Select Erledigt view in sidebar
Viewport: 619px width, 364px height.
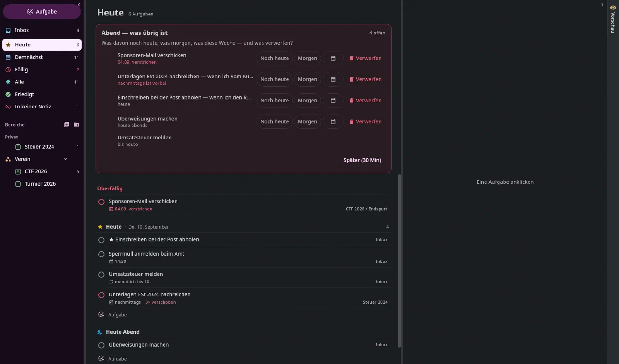point(42,94)
